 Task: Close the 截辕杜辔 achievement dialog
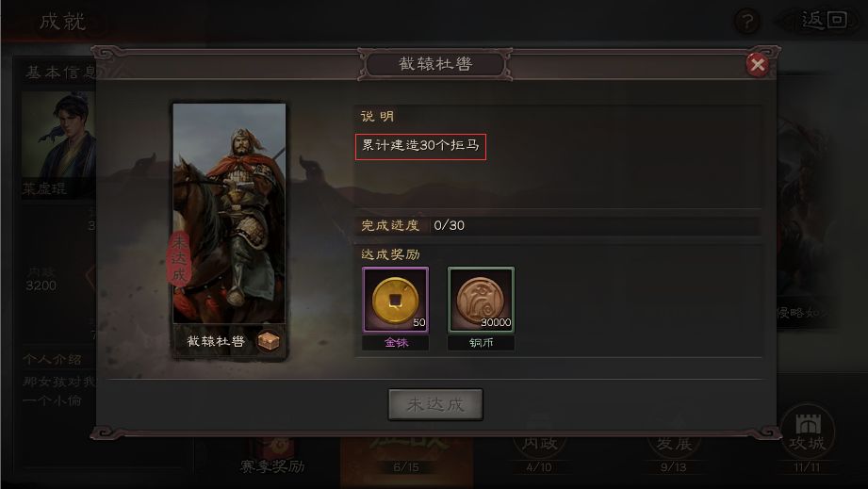[758, 65]
